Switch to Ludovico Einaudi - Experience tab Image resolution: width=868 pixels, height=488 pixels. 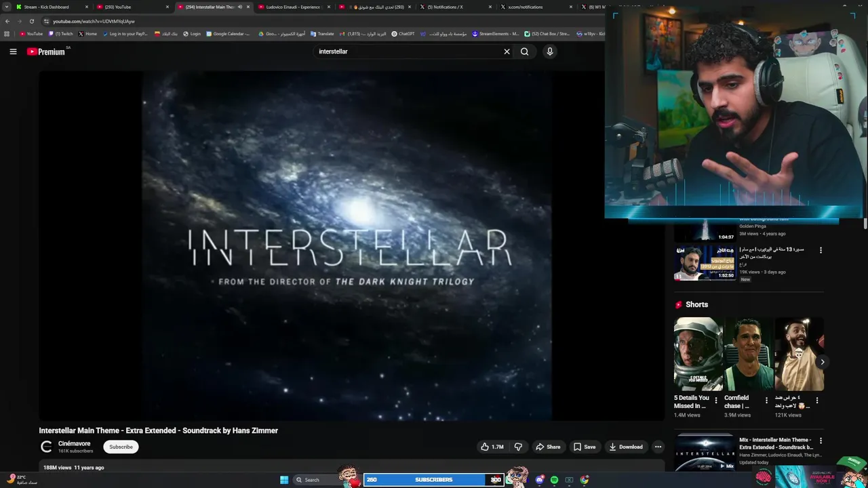click(293, 7)
